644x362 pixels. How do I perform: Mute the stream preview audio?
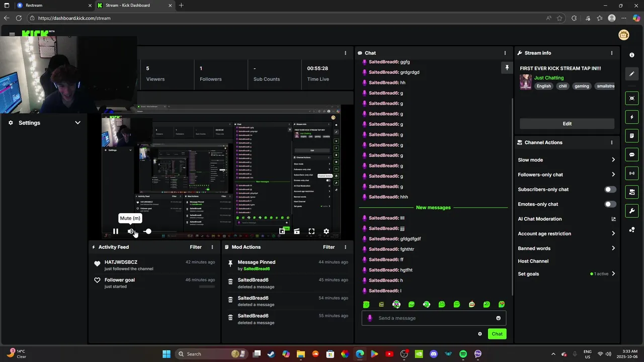(x=131, y=231)
